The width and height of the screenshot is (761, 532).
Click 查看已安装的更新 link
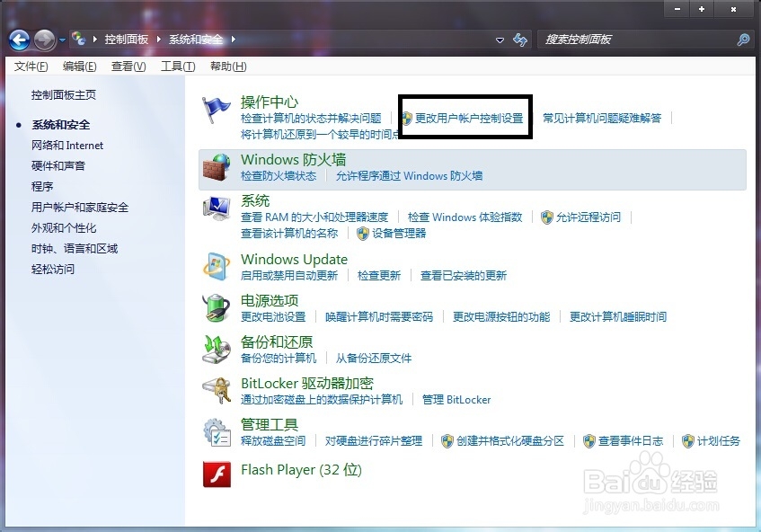(464, 276)
